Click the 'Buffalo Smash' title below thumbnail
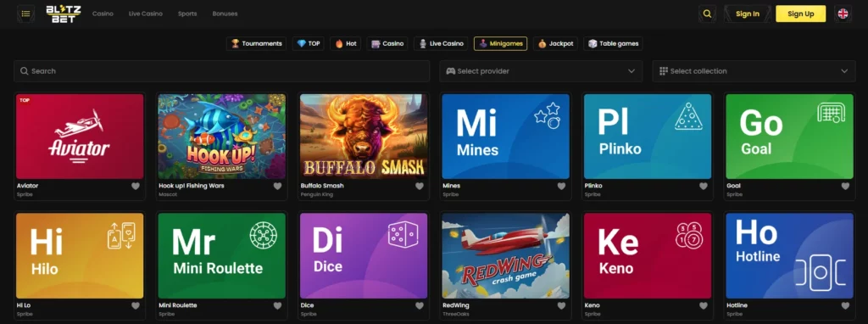 pyautogui.click(x=322, y=186)
